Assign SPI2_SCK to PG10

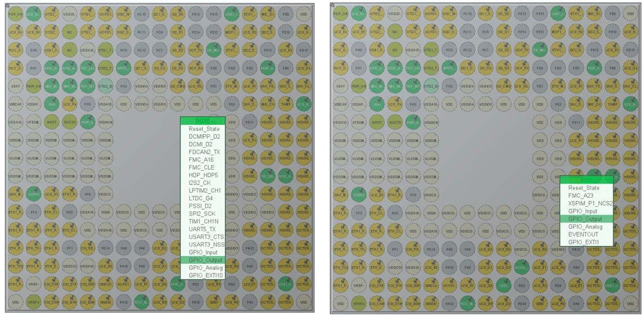(x=203, y=214)
